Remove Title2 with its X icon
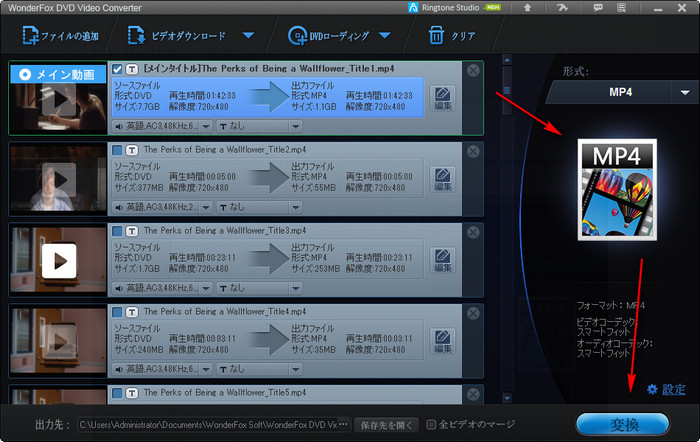The height and width of the screenshot is (442, 700). 473,151
